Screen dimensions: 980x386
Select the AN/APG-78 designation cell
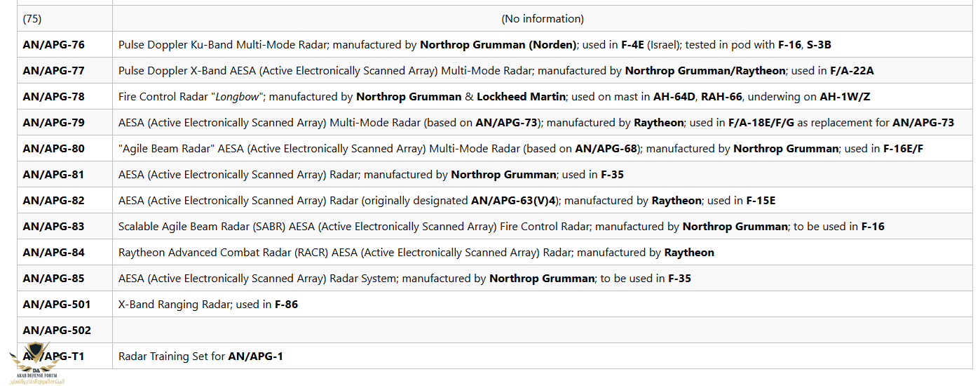53,97
